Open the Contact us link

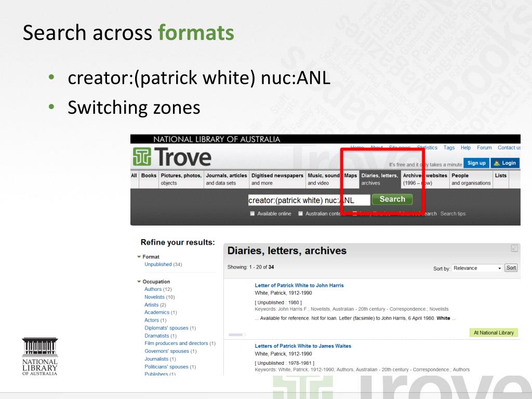coord(509,148)
